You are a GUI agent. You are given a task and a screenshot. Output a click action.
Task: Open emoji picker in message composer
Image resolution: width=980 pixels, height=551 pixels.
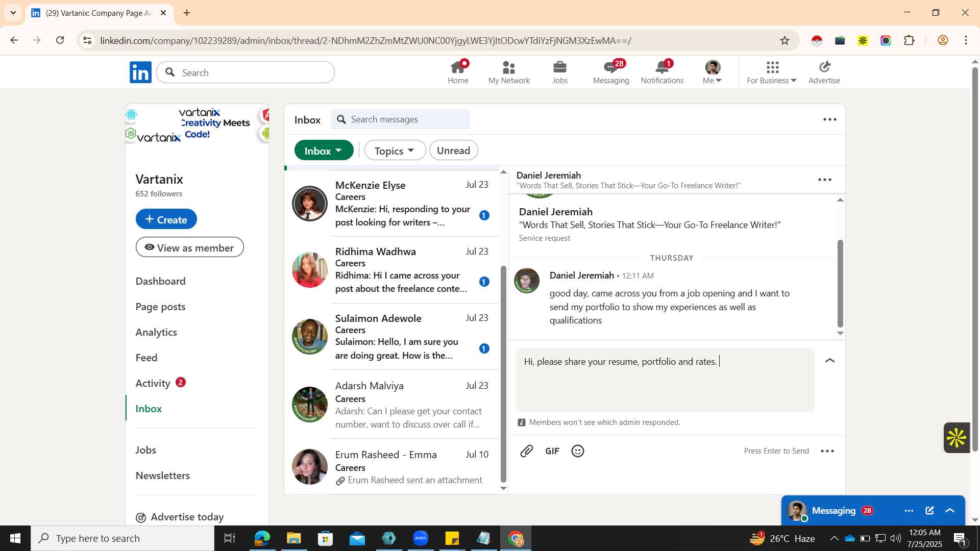click(578, 451)
